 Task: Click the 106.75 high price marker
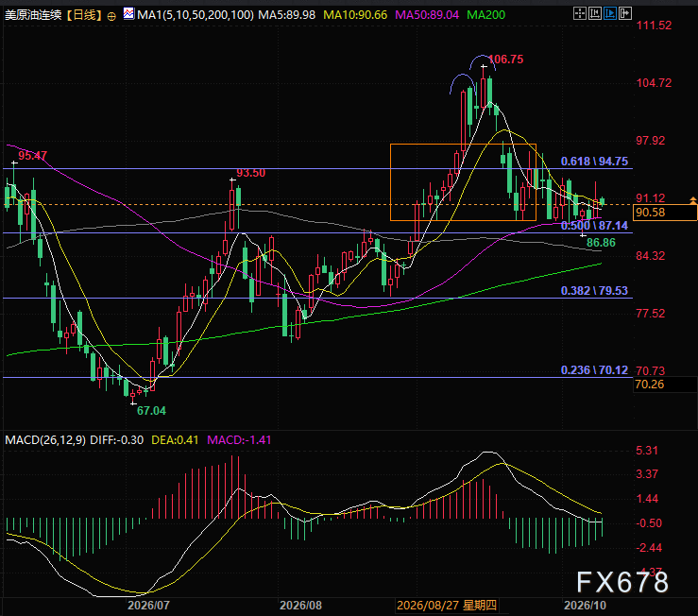tap(505, 60)
